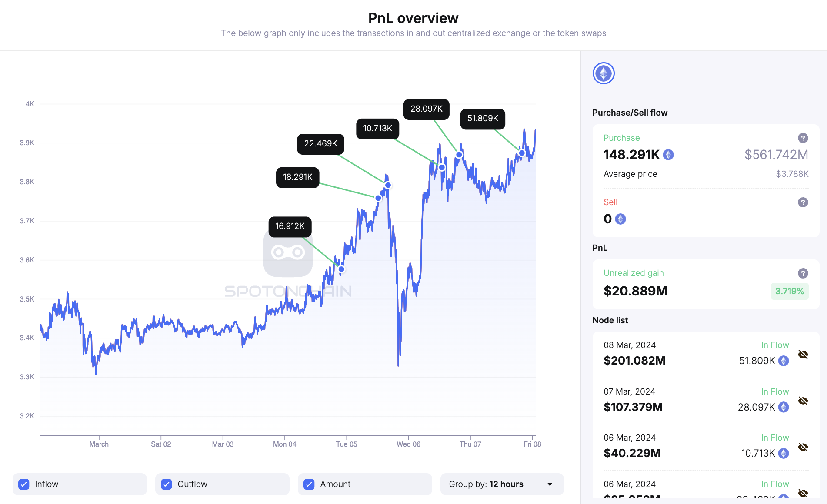Select the Purchase/Sell flow section header
The image size is (827, 504).
click(629, 112)
